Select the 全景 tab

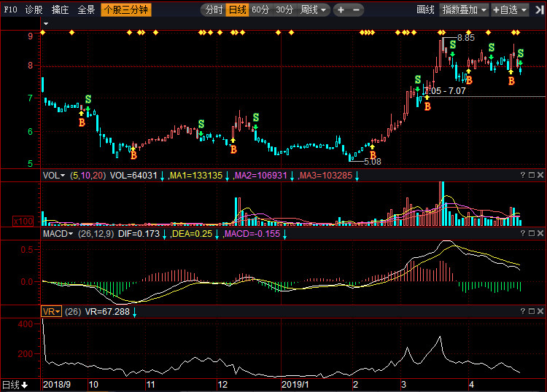click(86, 9)
